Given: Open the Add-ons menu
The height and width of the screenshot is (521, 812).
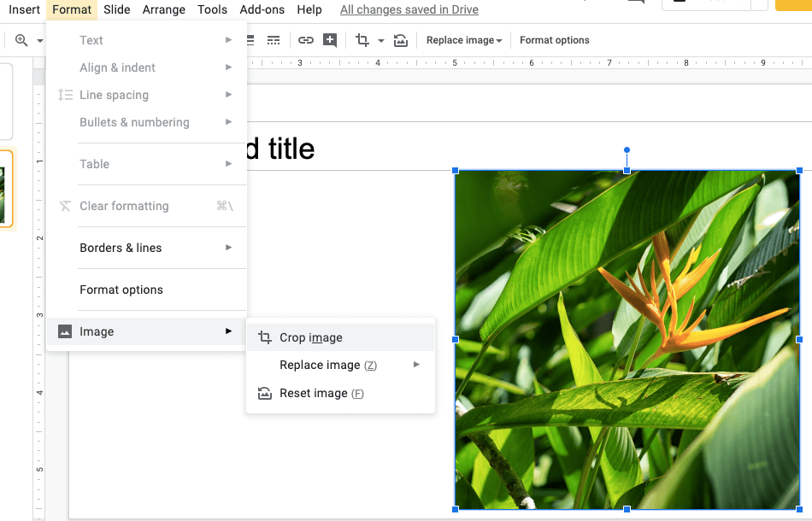Looking at the screenshot, I should 262,9.
